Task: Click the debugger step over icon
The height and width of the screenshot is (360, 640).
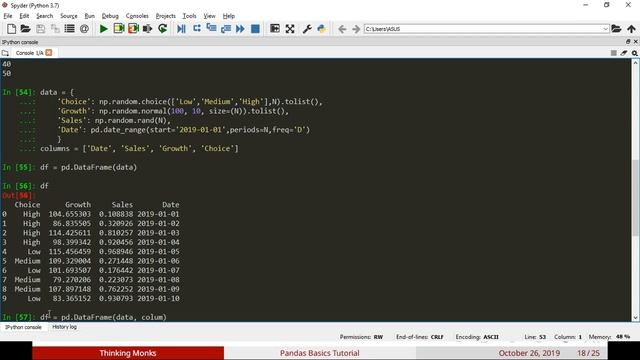Action: pos(197,29)
